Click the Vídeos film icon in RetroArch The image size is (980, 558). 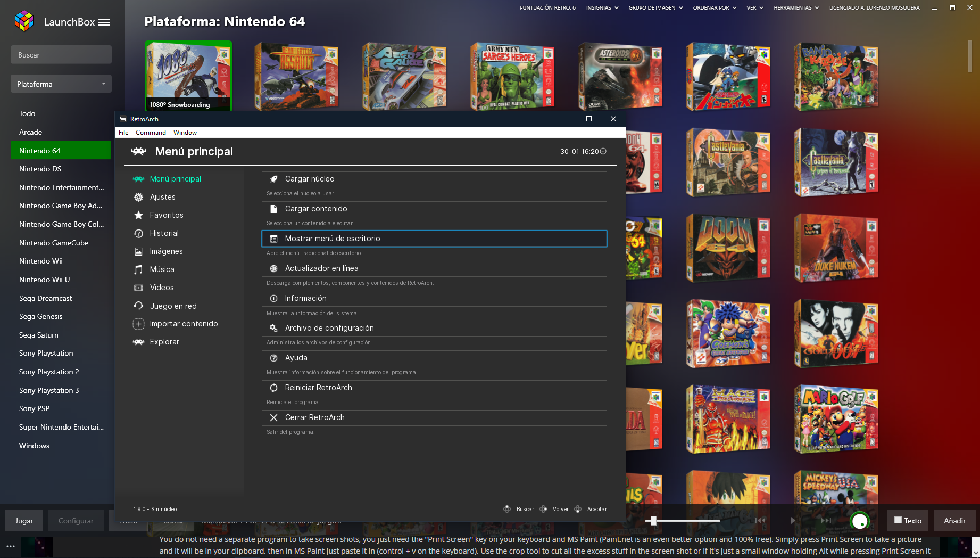click(138, 288)
